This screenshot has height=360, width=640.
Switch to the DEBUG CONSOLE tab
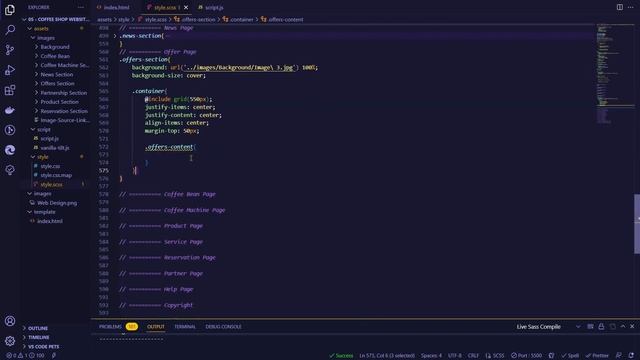pyautogui.click(x=223, y=327)
